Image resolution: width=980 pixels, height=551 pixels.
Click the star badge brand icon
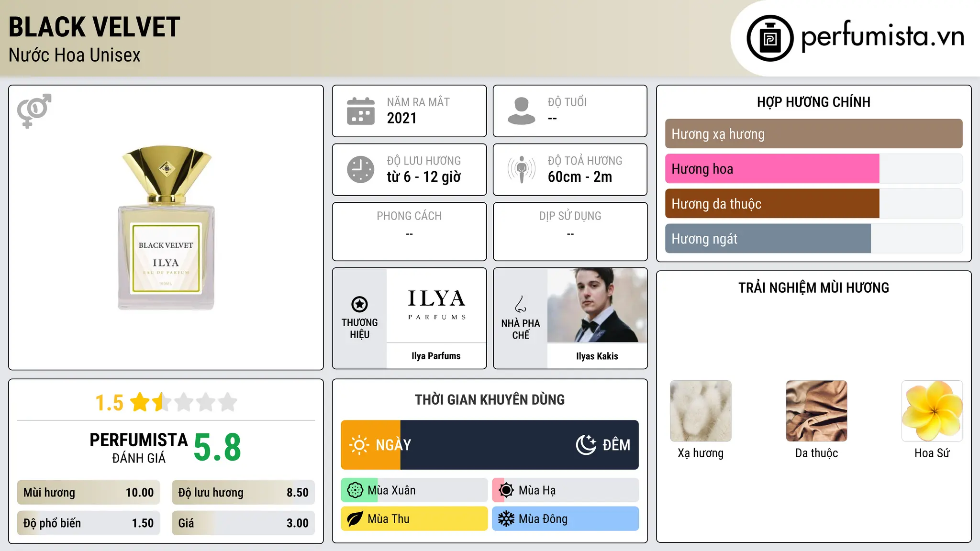359,304
